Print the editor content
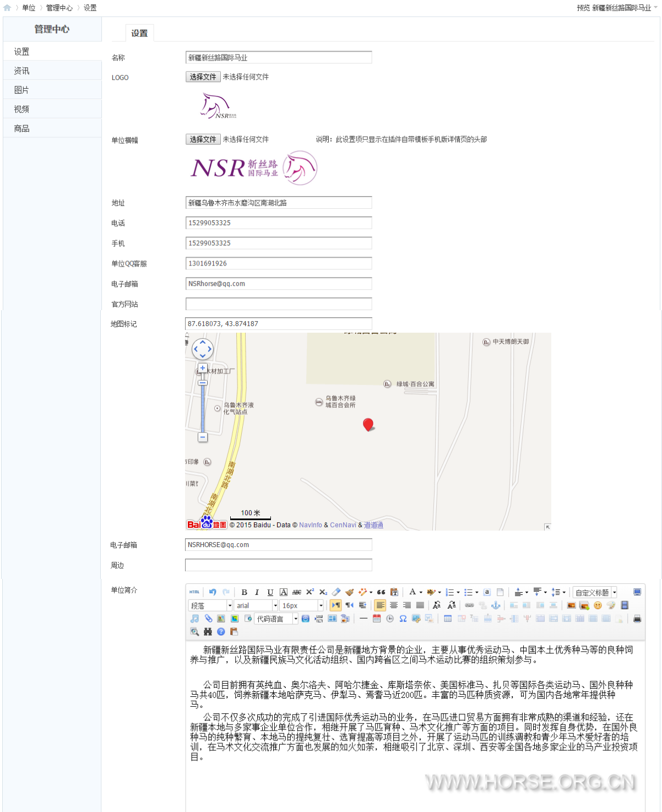The height and width of the screenshot is (812, 662). pos(637,619)
